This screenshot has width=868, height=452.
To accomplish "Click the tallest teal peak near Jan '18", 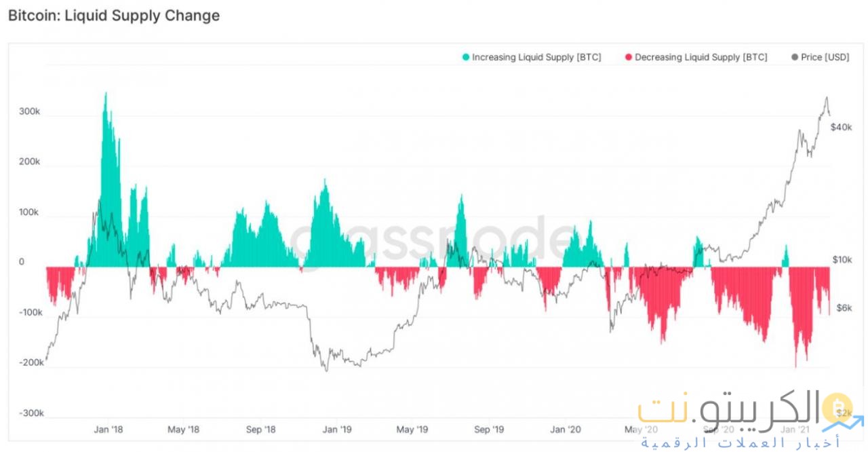I will point(105,96).
